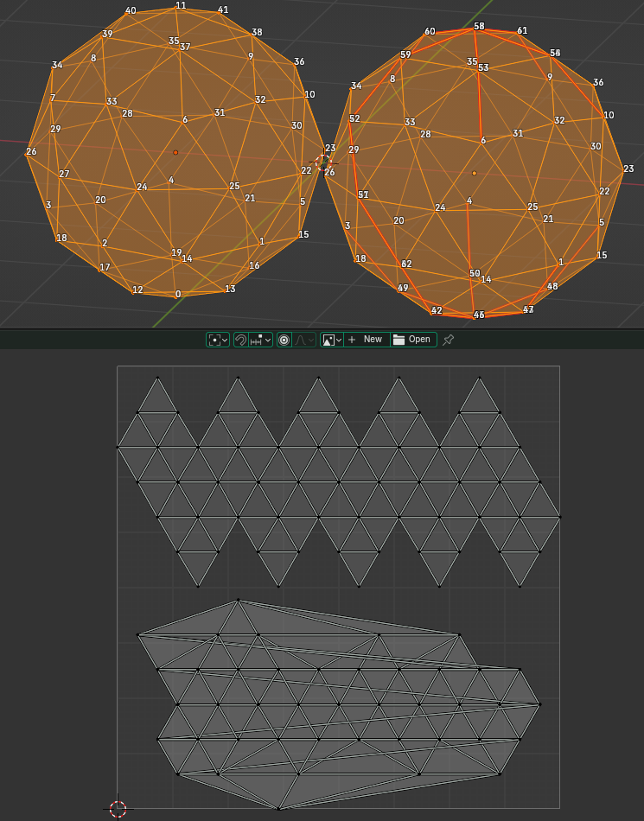Open snap options increment dropdown
This screenshot has height=821, width=644.
pos(260,340)
